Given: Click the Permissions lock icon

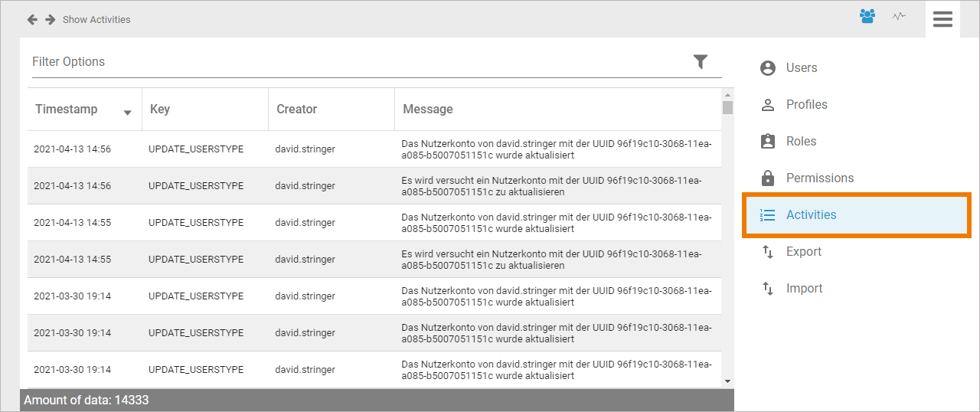Looking at the screenshot, I should pyautogui.click(x=768, y=178).
